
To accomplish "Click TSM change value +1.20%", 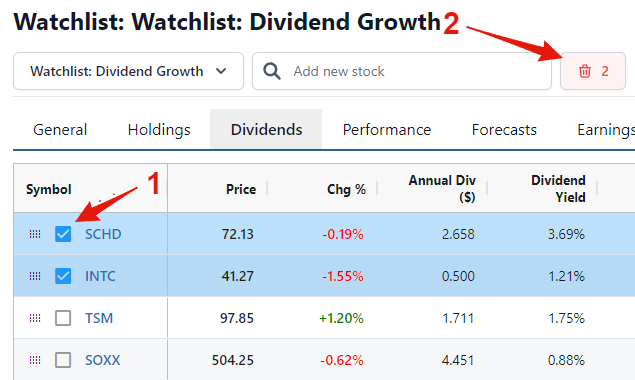I will [x=341, y=318].
